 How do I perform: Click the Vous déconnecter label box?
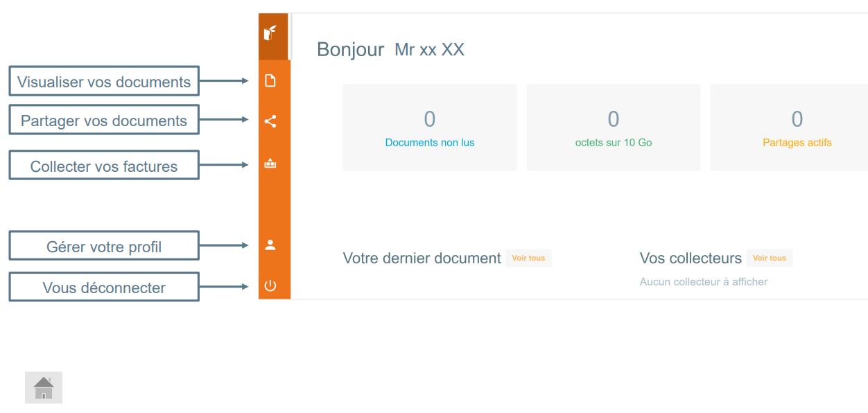click(x=103, y=286)
